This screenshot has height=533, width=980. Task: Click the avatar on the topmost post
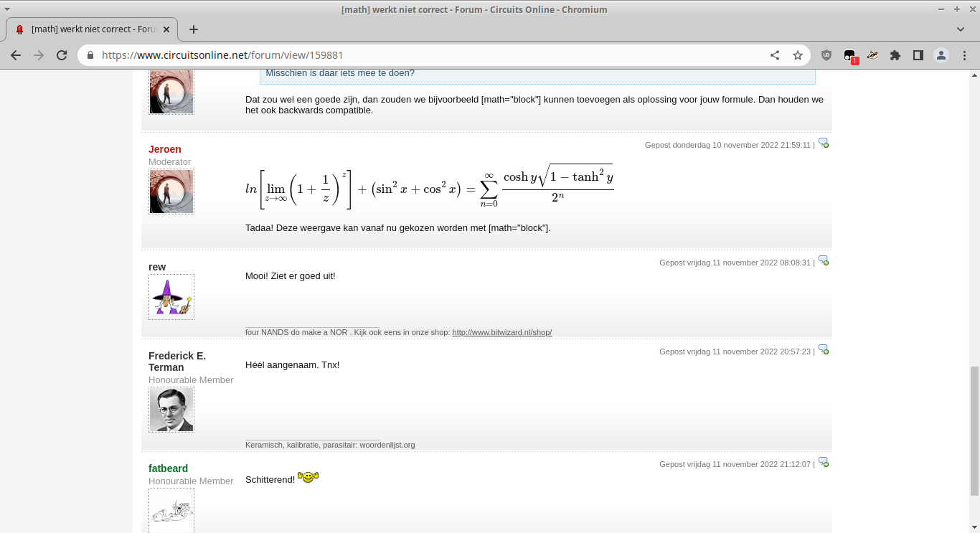tap(171, 92)
